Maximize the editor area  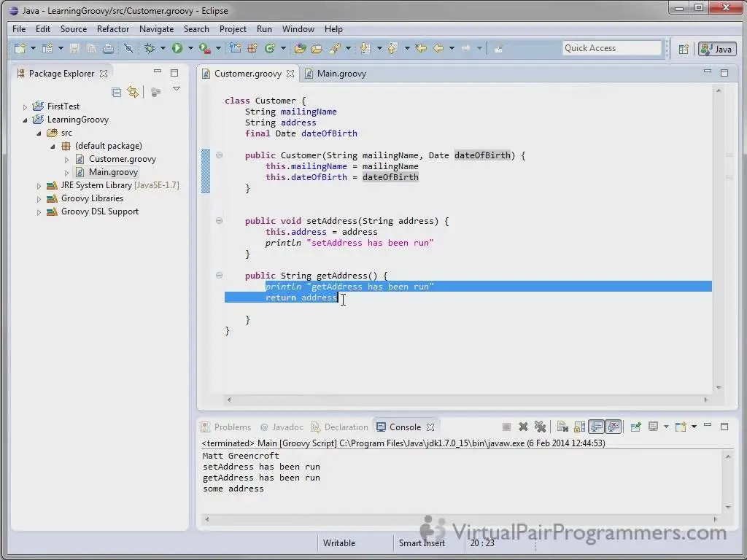(724, 72)
